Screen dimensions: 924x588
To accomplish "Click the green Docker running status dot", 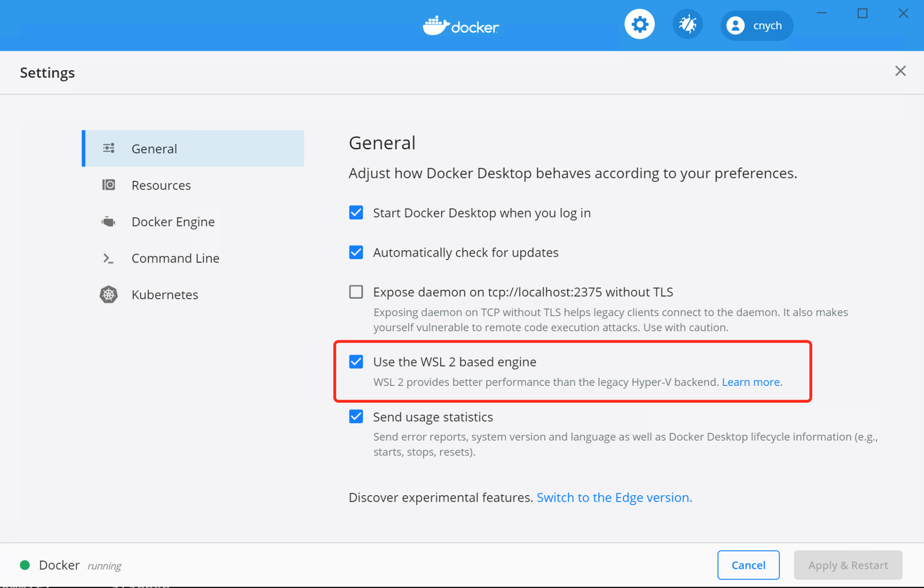I will (25, 565).
